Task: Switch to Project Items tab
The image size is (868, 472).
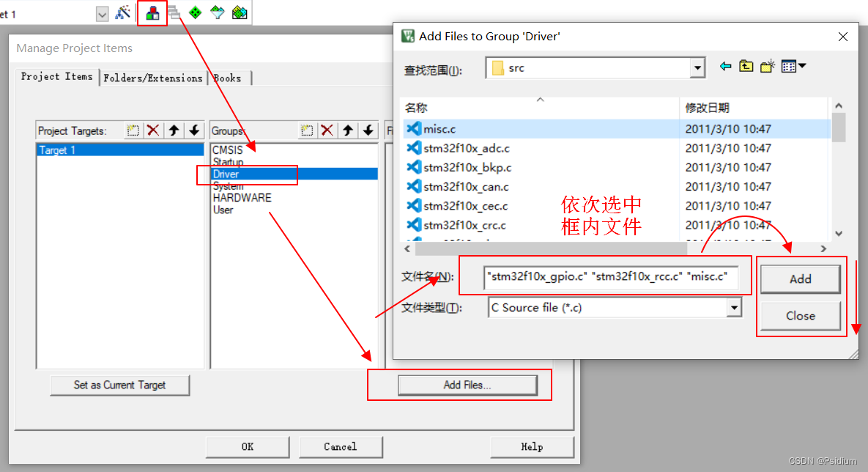Action: pos(57,77)
